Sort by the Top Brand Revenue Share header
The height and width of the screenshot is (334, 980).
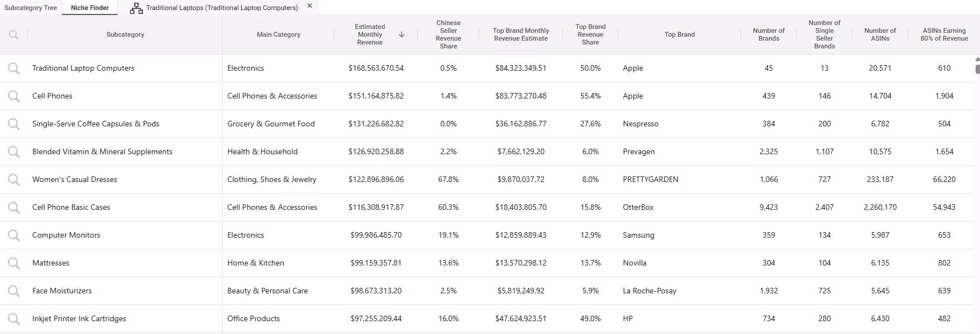(x=591, y=35)
